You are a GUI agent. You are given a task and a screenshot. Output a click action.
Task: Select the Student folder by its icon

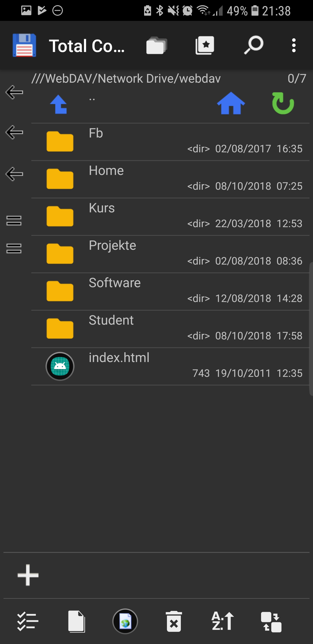click(x=60, y=329)
